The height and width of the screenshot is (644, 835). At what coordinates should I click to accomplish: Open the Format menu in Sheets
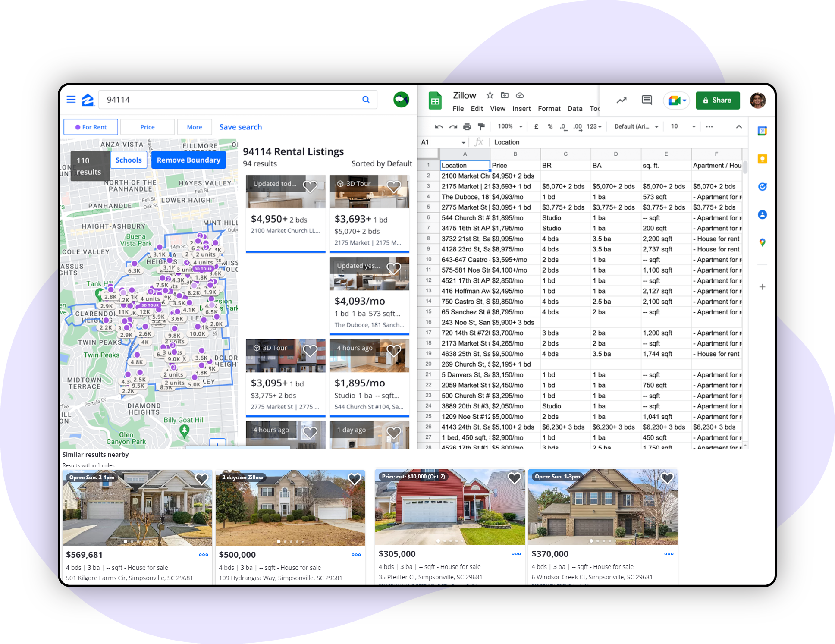click(549, 109)
